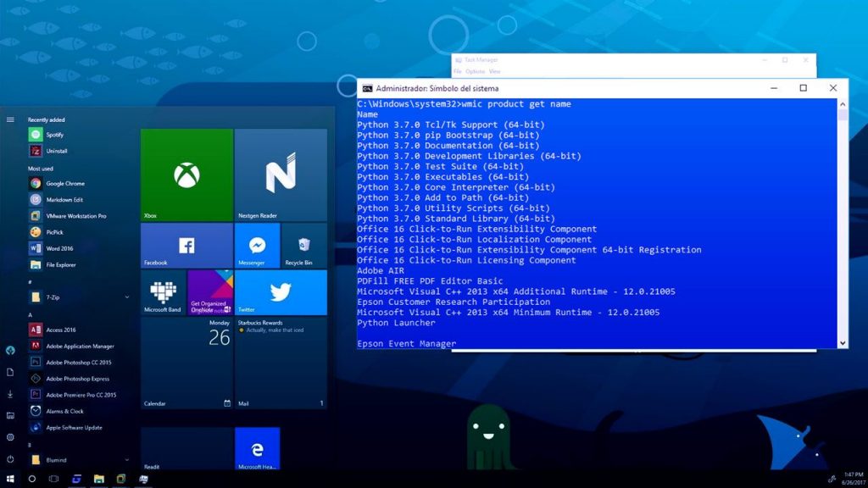Image resolution: width=868 pixels, height=488 pixels.
Task: Expand the 7-Zip folder entry
Action: pos(79,297)
